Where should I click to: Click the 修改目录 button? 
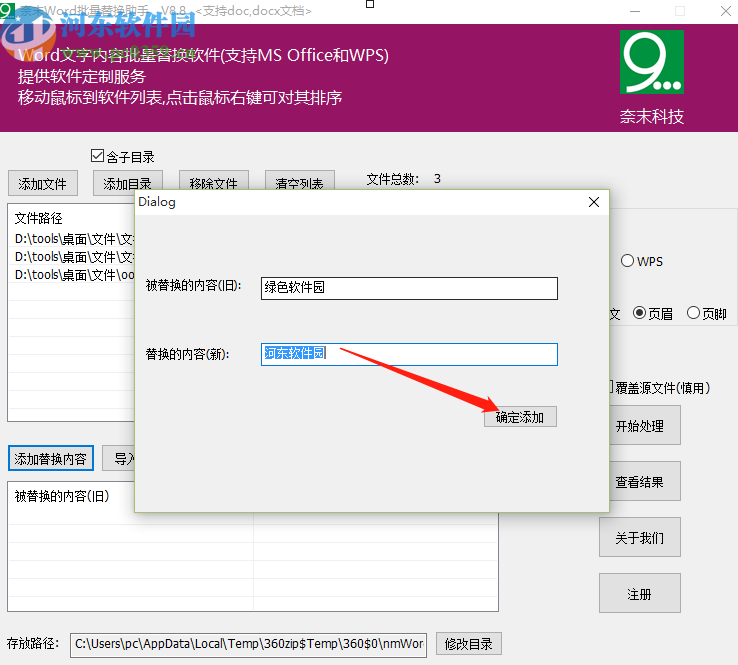[469, 644]
